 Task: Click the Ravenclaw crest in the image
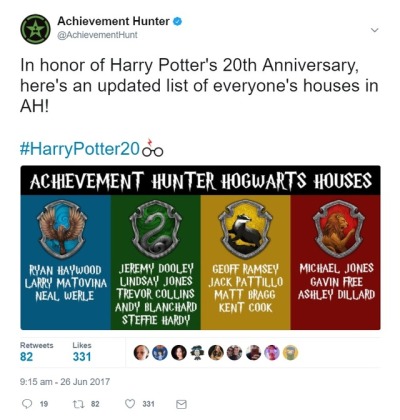click(62, 228)
